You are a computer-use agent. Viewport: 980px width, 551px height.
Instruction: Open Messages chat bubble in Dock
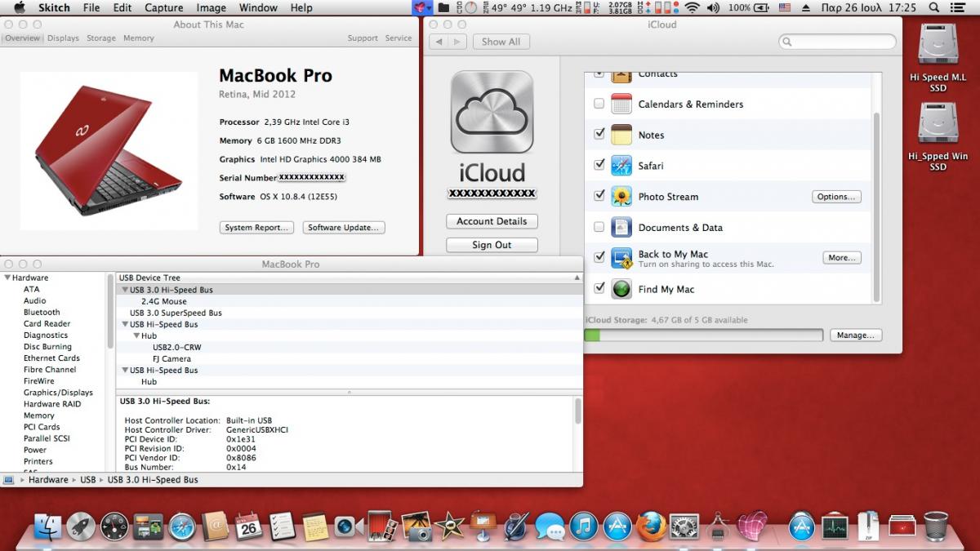tap(550, 527)
